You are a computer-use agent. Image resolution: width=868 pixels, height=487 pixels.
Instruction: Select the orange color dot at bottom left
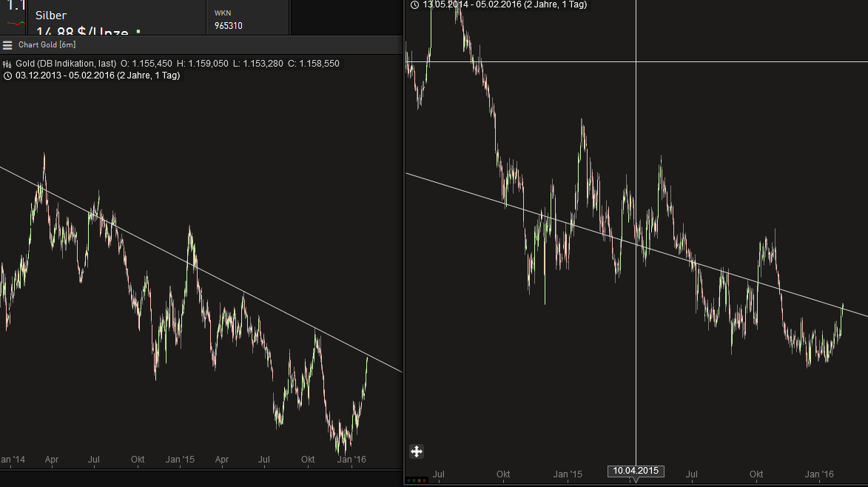[419, 480]
